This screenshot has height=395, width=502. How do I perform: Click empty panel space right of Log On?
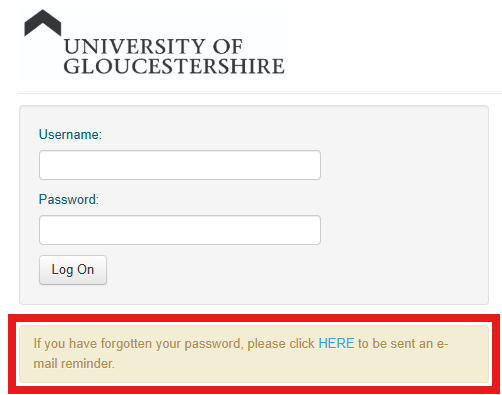pyautogui.click(x=297, y=270)
